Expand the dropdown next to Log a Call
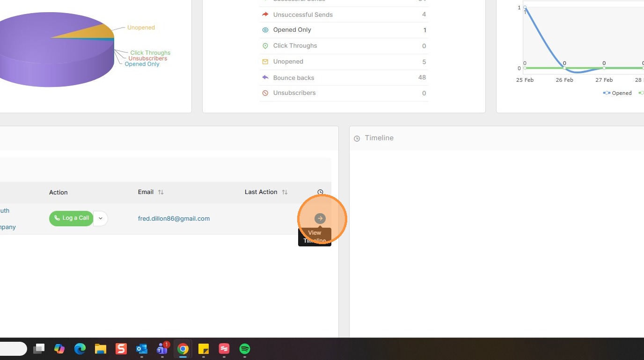 click(101, 218)
